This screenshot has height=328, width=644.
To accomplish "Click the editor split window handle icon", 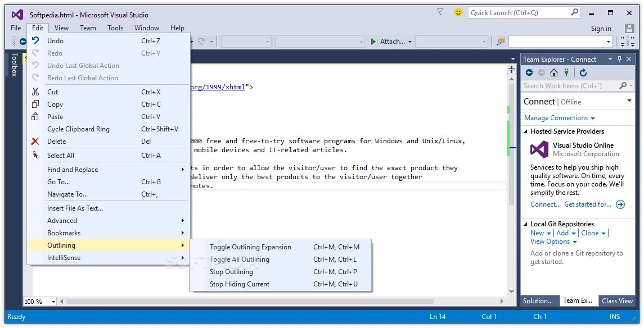I will click(511, 69).
